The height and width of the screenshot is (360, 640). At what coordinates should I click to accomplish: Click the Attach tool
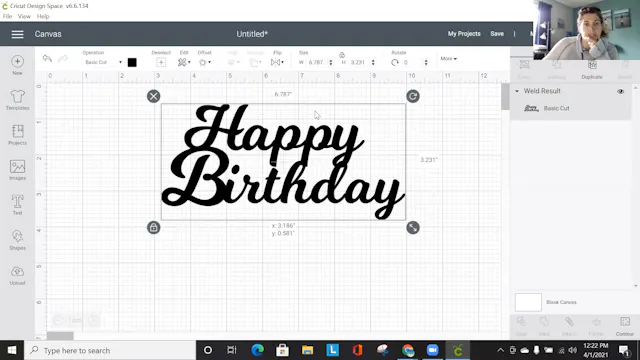coord(569,327)
